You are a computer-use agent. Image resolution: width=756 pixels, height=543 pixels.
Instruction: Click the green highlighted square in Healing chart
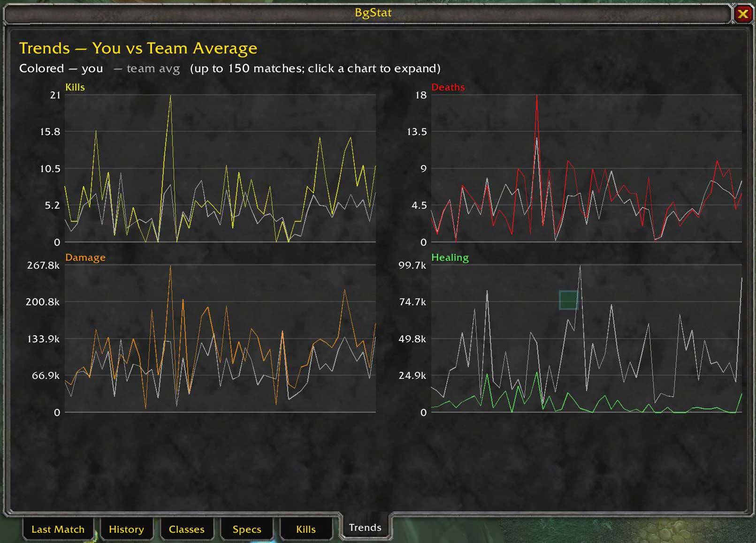pos(568,300)
